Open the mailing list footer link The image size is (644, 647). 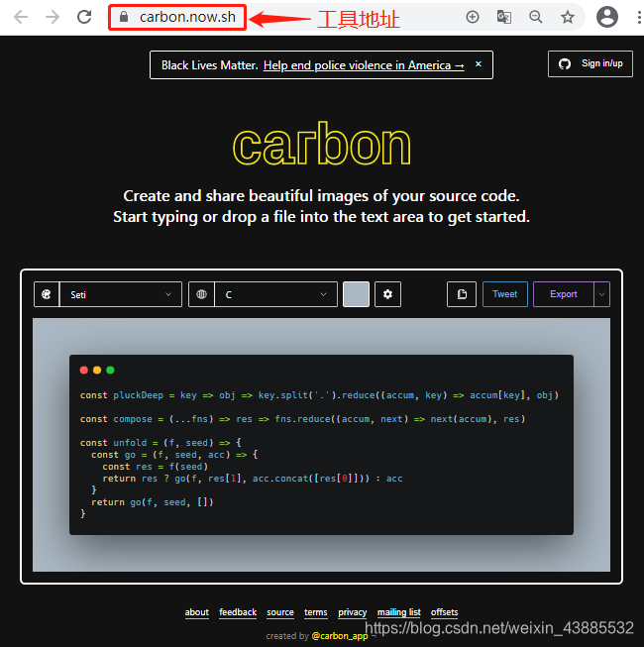pos(399,612)
